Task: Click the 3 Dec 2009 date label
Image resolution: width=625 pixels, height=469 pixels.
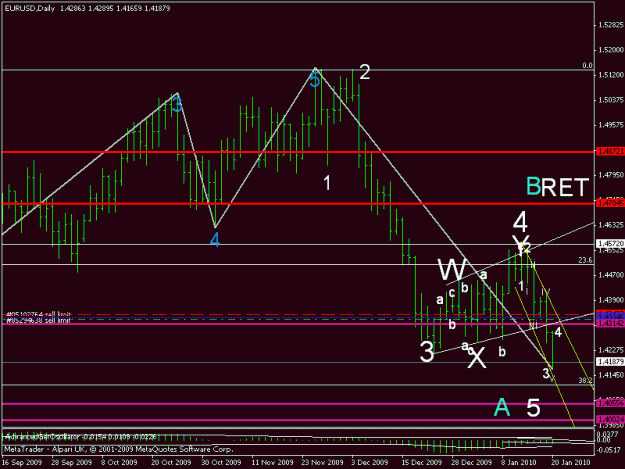Action: click(369, 462)
